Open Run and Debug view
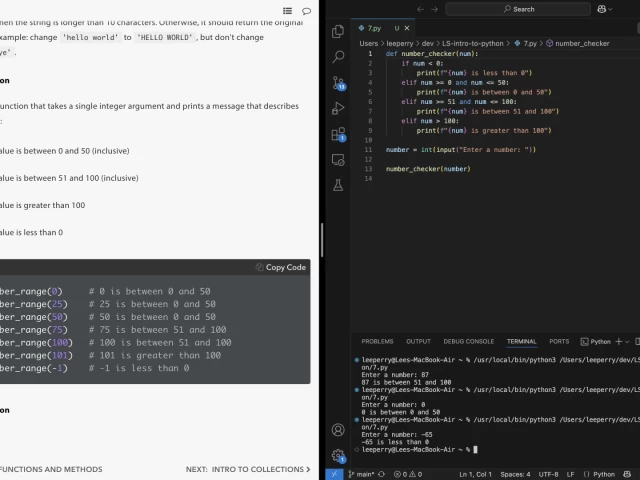This screenshot has height=480, width=640. (338, 109)
